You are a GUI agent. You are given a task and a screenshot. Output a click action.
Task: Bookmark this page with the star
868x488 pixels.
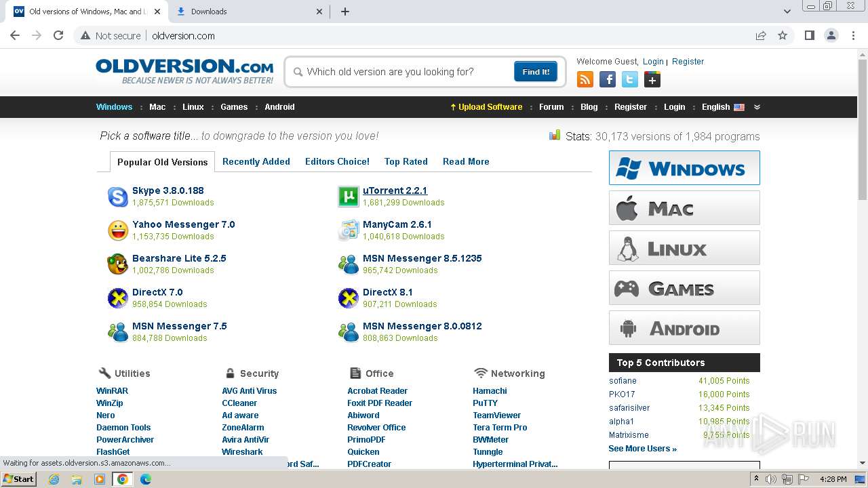[783, 35]
